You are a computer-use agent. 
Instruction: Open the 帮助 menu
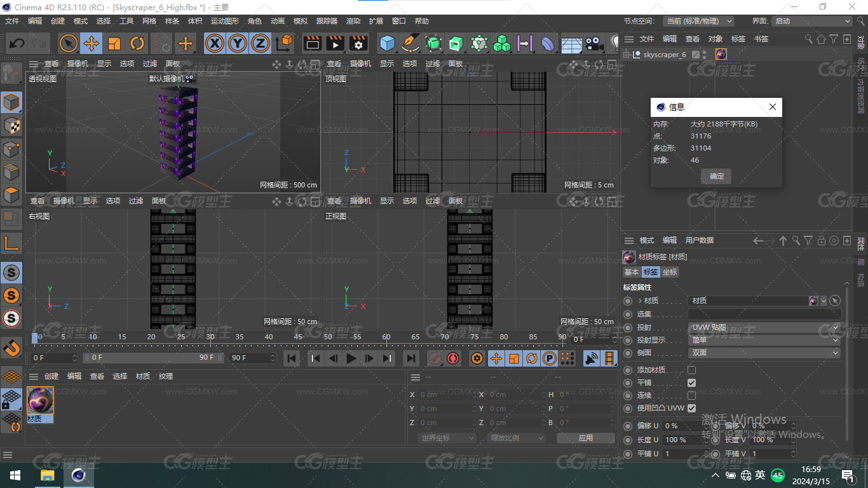(x=422, y=21)
